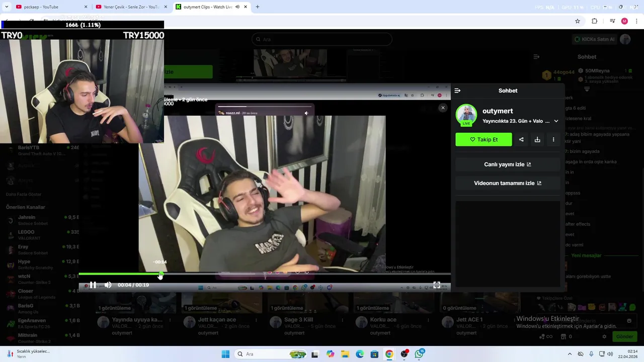Viewport: 644px width, 362px height.
Task: Open the Sage 3 Kiill clip card
Action: pos(298,320)
